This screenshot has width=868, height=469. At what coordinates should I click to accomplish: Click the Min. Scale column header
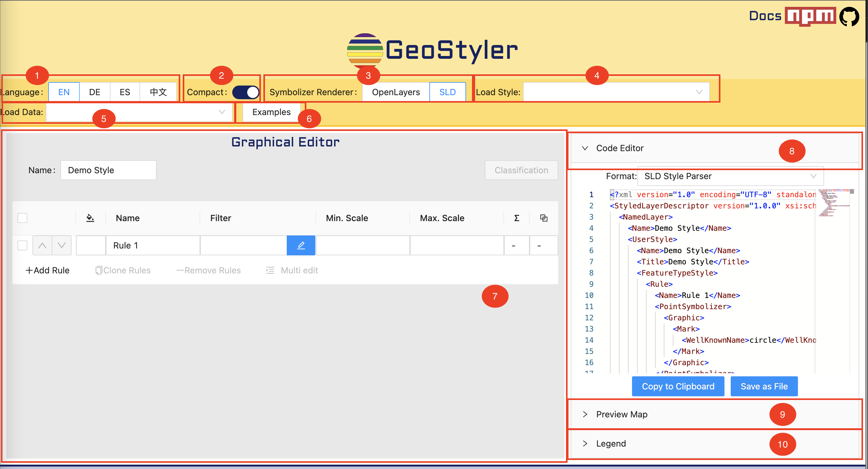(347, 218)
